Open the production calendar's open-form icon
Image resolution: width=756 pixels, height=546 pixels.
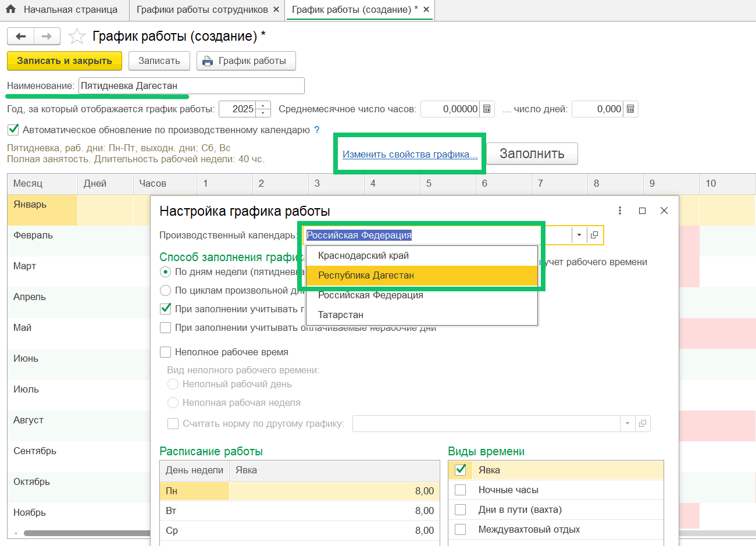pos(594,235)
